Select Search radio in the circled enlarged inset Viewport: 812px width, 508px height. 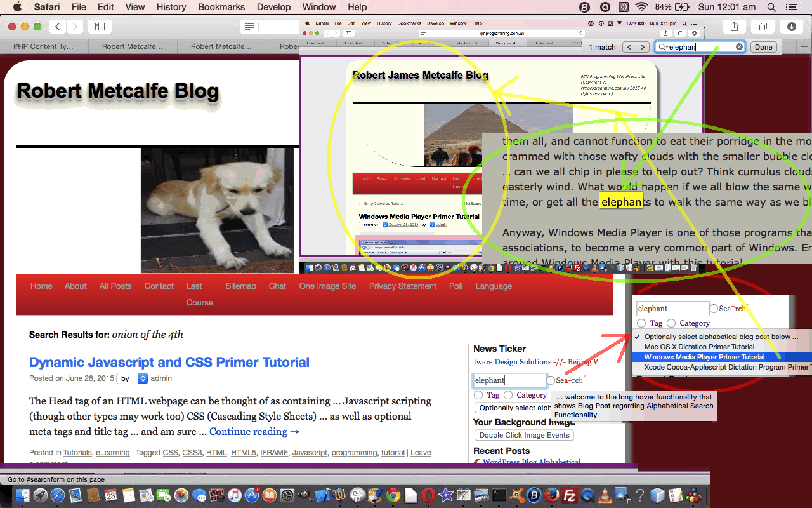(714, 309)
